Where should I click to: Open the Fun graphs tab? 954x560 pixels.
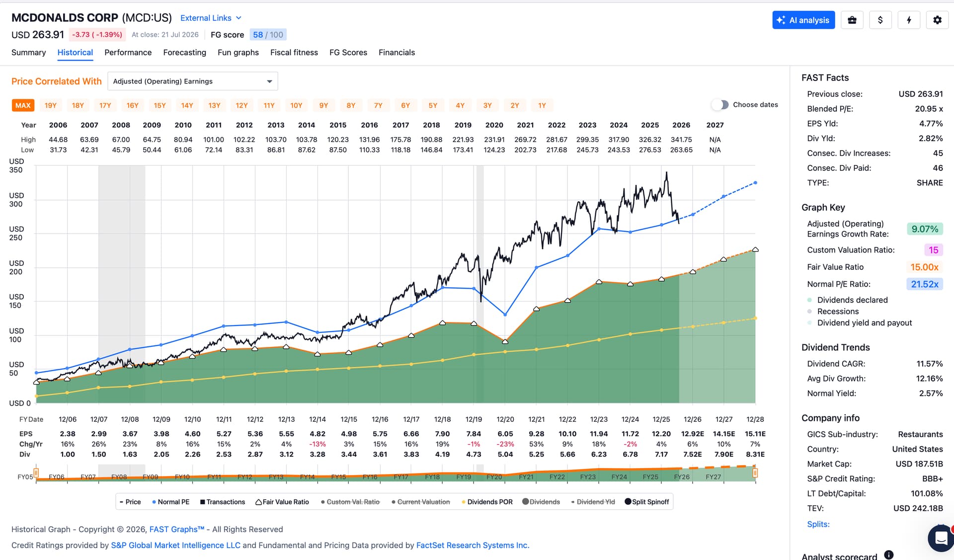click(238, 53)
